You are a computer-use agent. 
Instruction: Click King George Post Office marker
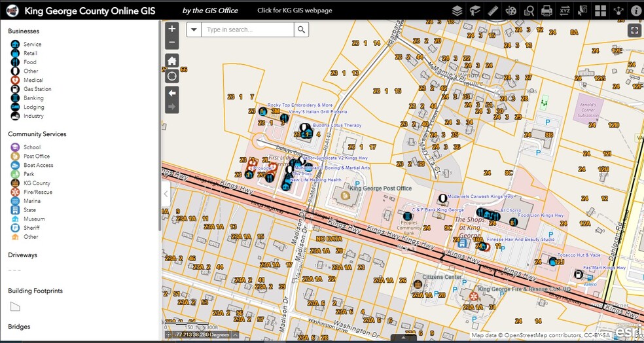(345, 196)
